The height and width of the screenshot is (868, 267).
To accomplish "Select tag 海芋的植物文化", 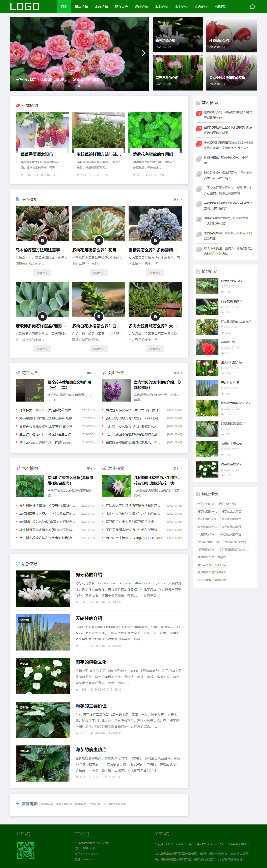I will [x=207, y=511].
